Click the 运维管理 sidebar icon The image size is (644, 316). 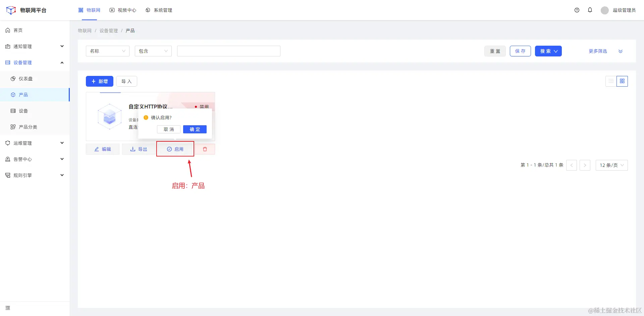coord(8,143)
